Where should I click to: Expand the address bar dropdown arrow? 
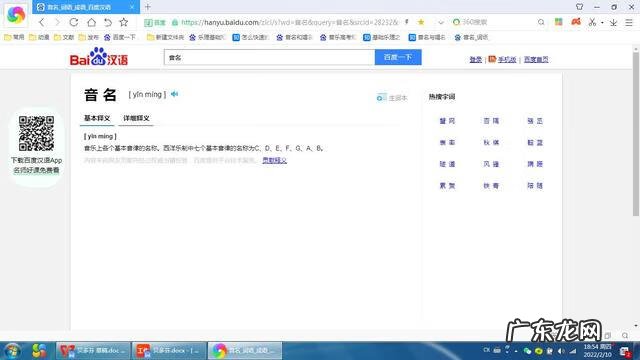point(441,22)
